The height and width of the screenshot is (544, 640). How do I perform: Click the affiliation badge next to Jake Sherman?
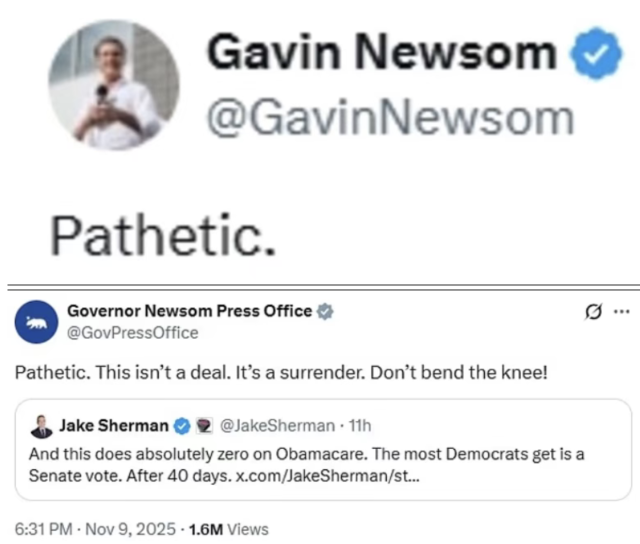click(x=202, y=427)
